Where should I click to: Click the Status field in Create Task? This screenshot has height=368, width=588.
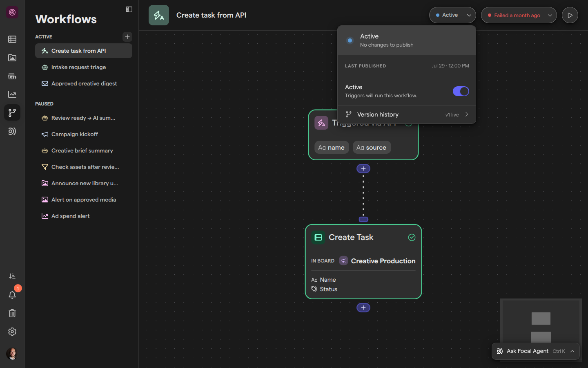click(x=324, y=289)
